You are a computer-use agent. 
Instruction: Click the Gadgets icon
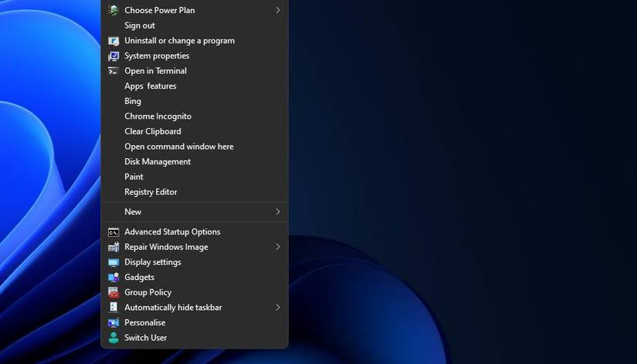point(114,277)
